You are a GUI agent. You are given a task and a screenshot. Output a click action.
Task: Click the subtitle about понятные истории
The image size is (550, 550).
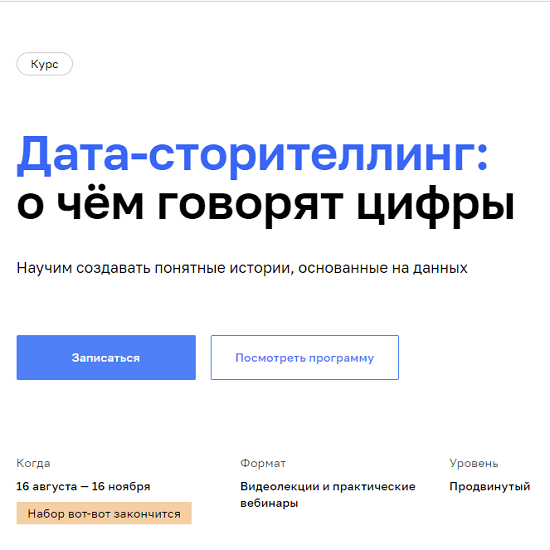pos(242,268)
